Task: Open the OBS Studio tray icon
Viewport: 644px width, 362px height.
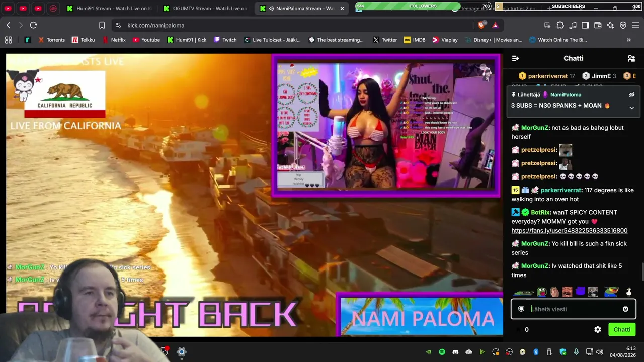Action: 509,352
